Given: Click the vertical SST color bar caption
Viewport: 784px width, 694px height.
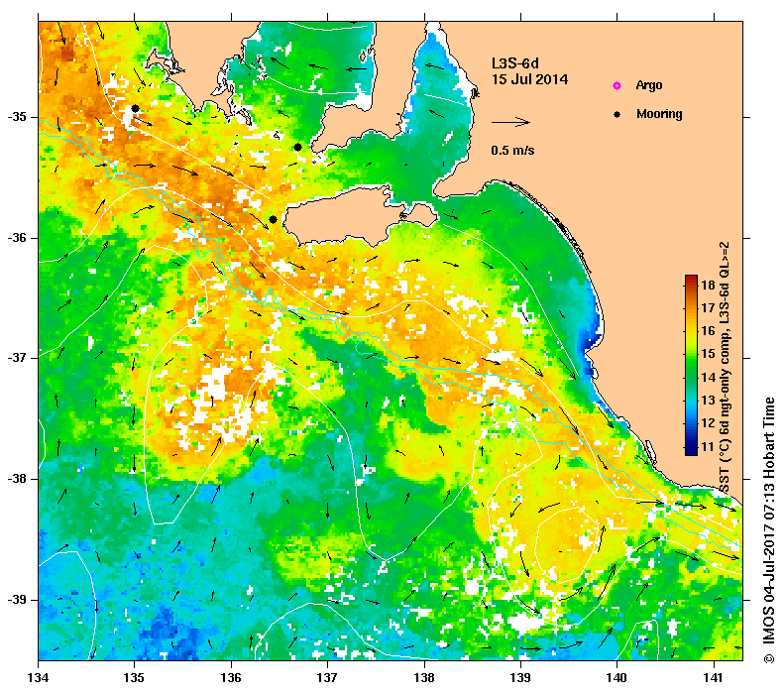Looking at the screenshot, I should coord(725,368).
